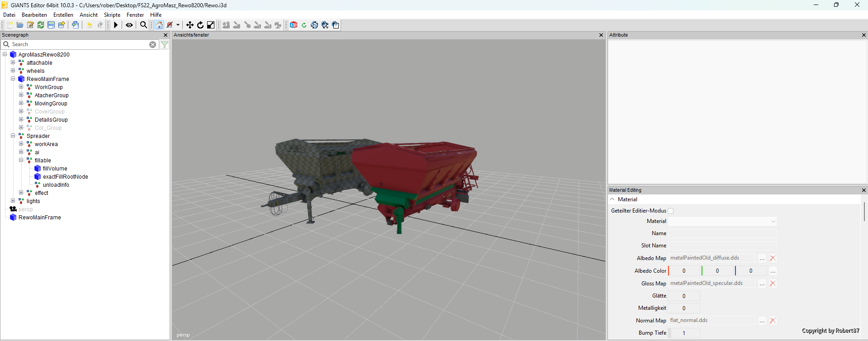Collapse the fillable tree node
Viewport: 868px width, 341px height.
[x=21, y=160]
